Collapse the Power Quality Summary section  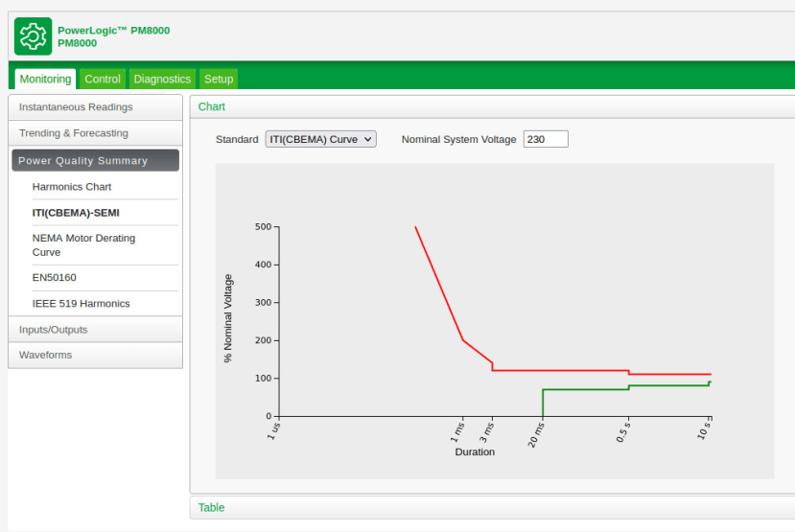(x=95, y=160)
